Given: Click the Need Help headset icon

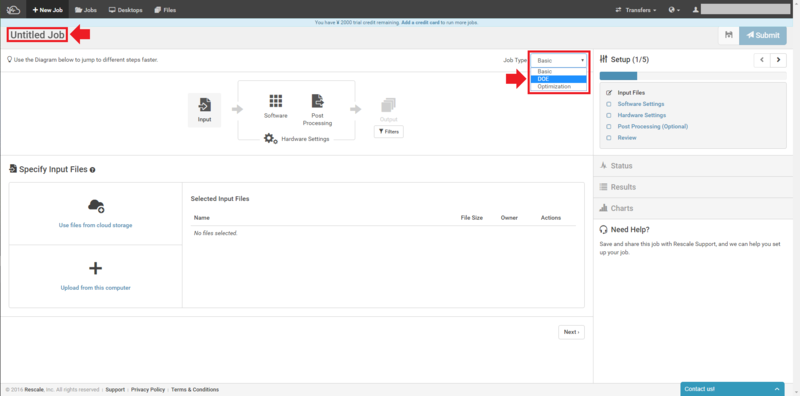Looking at the screenshot, I should coord(604,230).
